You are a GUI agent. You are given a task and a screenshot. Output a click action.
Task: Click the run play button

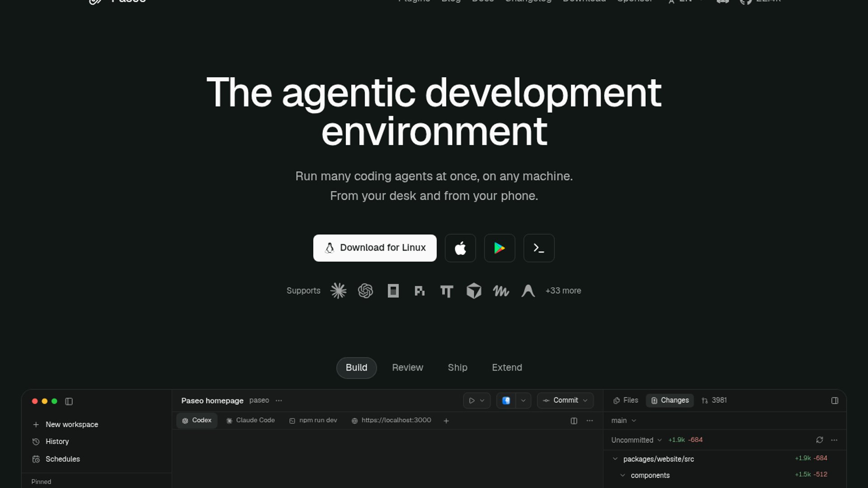pyautogui.click(x=472, y=401)
